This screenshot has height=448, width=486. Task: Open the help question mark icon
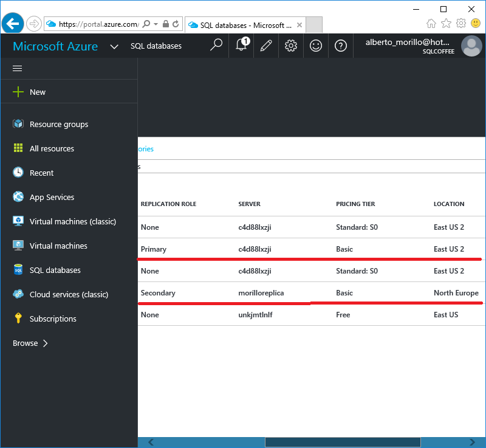340,46
